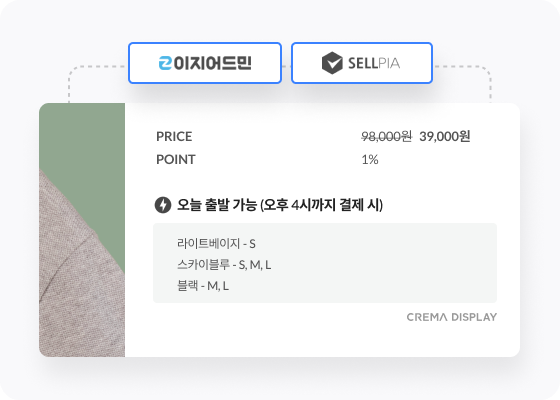Click the 39,000원 sale price
Screen dimensions: 560x400
coord(445,136)
